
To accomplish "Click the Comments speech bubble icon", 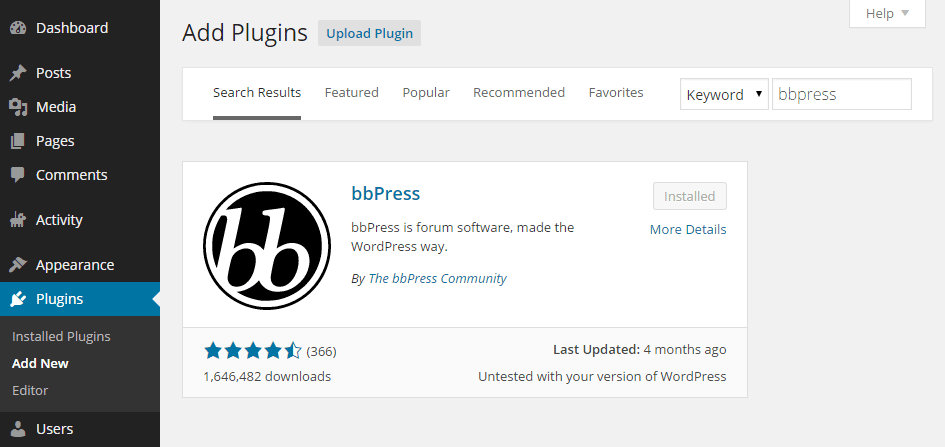I will point(18,175).
